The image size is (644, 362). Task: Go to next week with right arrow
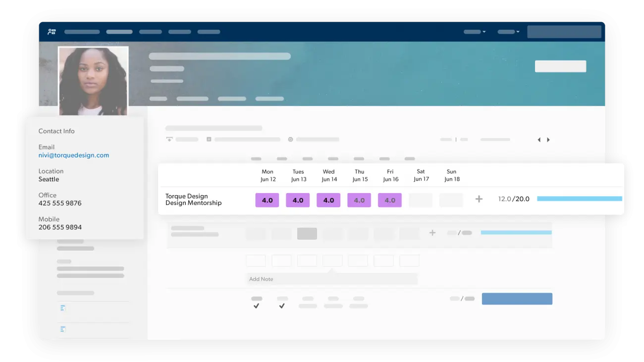coord(548,140)
